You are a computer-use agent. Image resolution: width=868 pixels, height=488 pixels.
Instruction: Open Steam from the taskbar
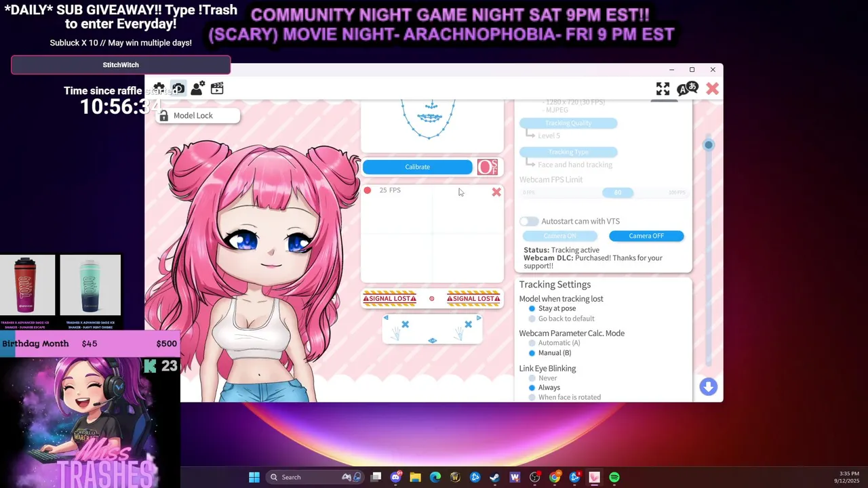point(495,477)
